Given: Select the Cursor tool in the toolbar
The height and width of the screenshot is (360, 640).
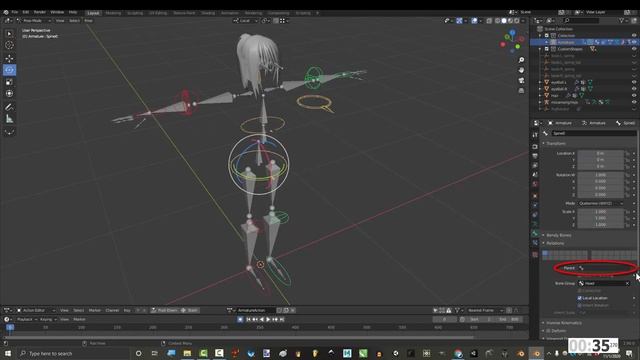Looking at the screenshot, I should coord(9,45).
